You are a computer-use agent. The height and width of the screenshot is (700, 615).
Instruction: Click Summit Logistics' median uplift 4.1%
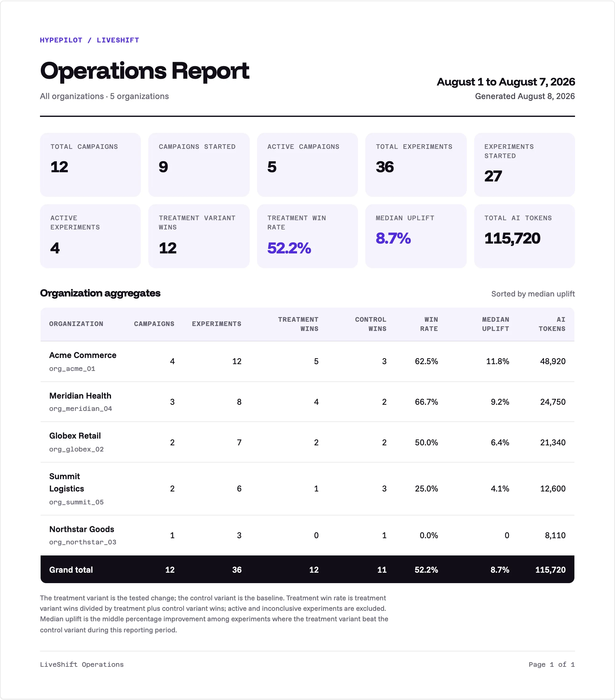[x=500, y=489]
